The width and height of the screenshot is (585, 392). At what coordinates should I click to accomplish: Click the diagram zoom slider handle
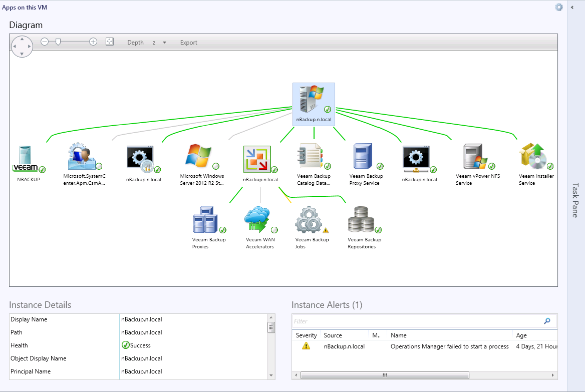pyautogui.click(x=58, y=42)
